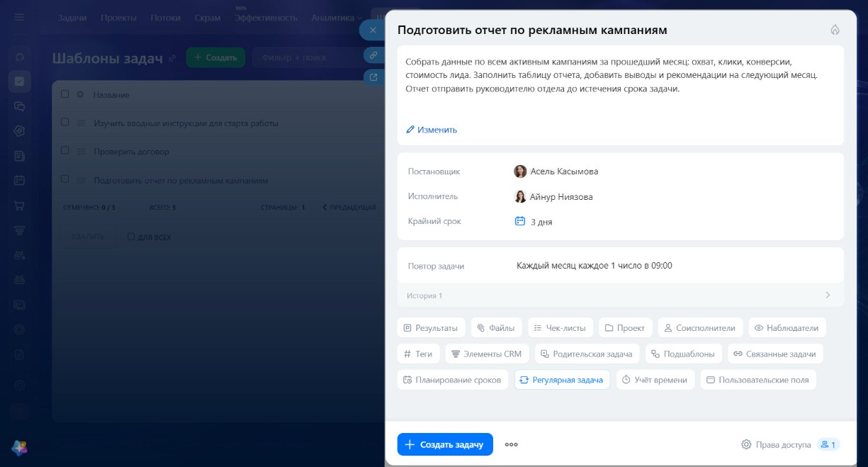This screenshot has height=467, width=868.
Task: Click the Создать задачу button
Action: click(445, 444)
